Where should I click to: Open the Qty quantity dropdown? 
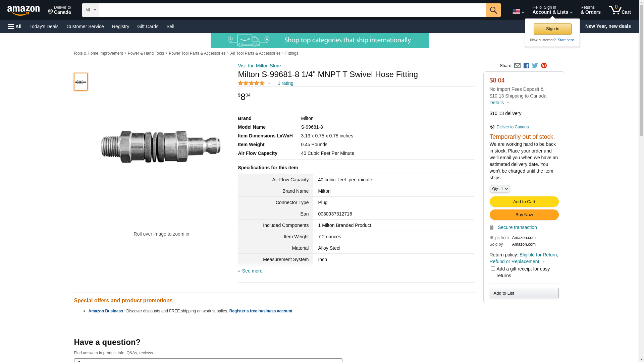[499, 189]
